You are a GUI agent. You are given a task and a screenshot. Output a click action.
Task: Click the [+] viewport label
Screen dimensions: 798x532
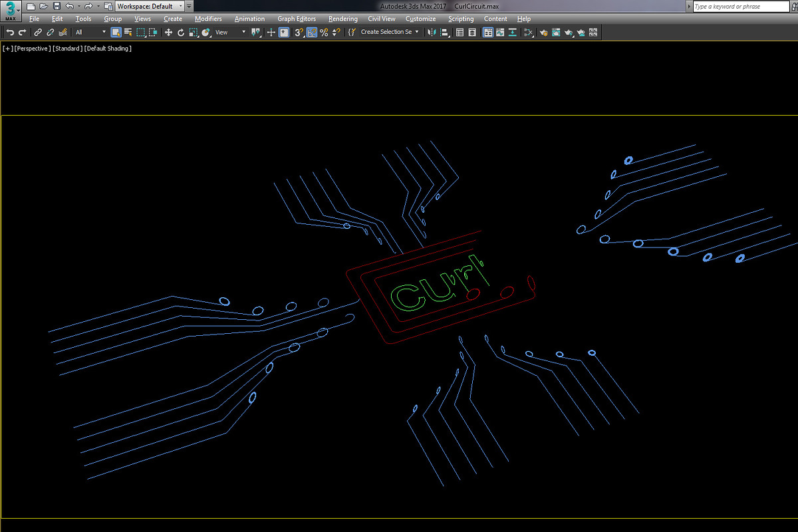[7, 49]
